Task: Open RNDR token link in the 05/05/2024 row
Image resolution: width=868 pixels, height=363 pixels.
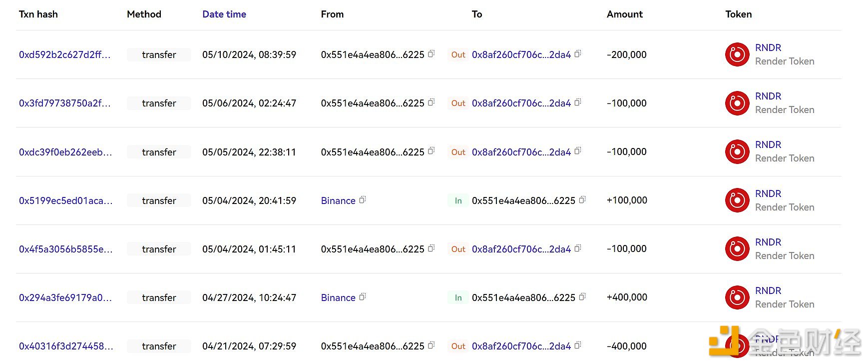Action: coord(768,145)
